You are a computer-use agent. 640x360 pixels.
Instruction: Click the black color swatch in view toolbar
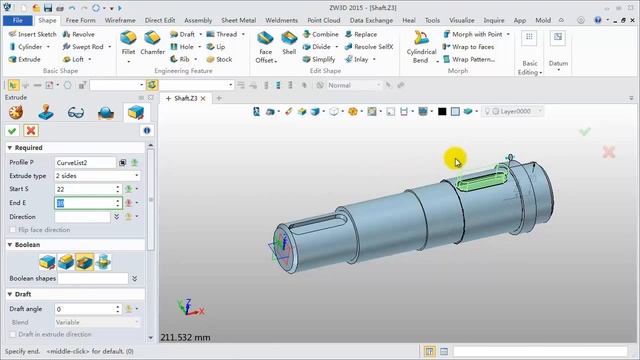pos(442,111)
